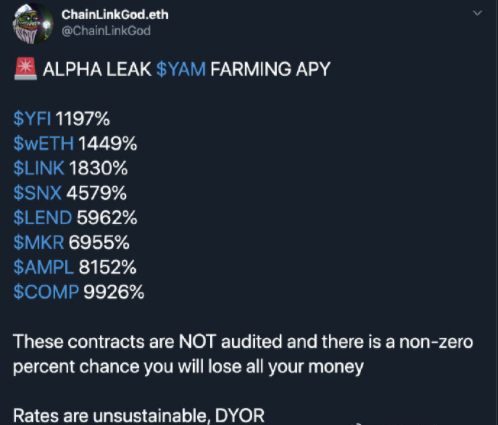Open the $MKR cashtag
498x425 pixels.
tap(39, 242)
